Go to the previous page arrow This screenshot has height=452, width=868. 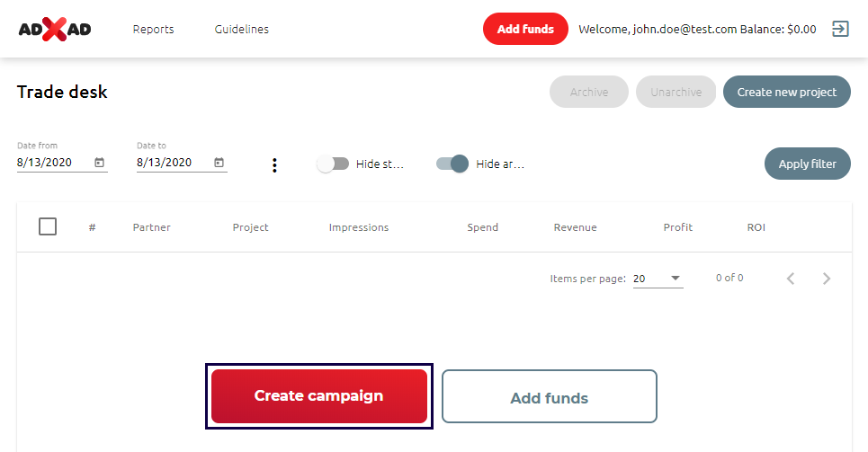791,279
